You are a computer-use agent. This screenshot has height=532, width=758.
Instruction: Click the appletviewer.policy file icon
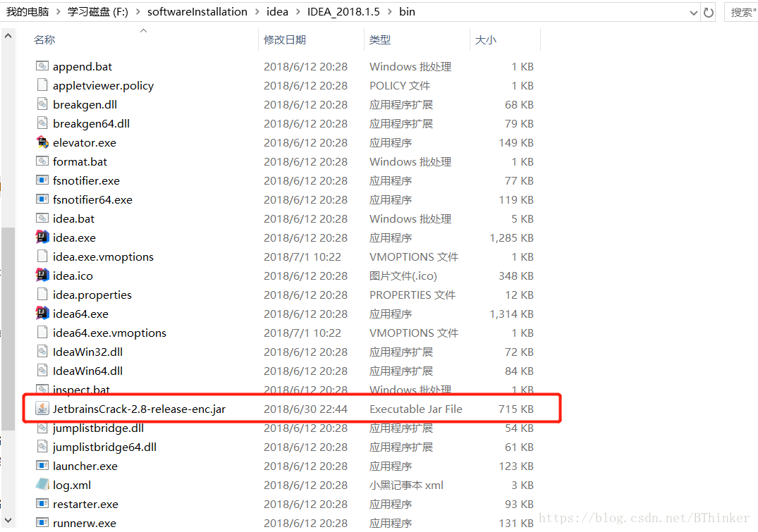tap(42, 85)
